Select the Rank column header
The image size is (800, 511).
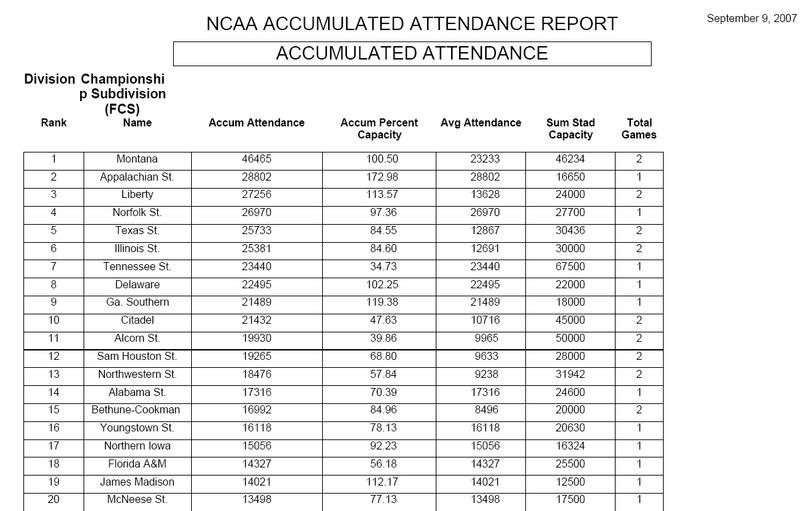[x=53, y=123]
